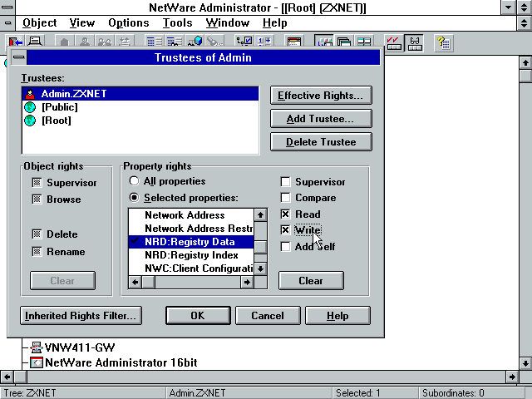The image size is (532, 399).
Task: Click the Admin.ZXNET user icon in Trustees
Action: coord(31,94)
